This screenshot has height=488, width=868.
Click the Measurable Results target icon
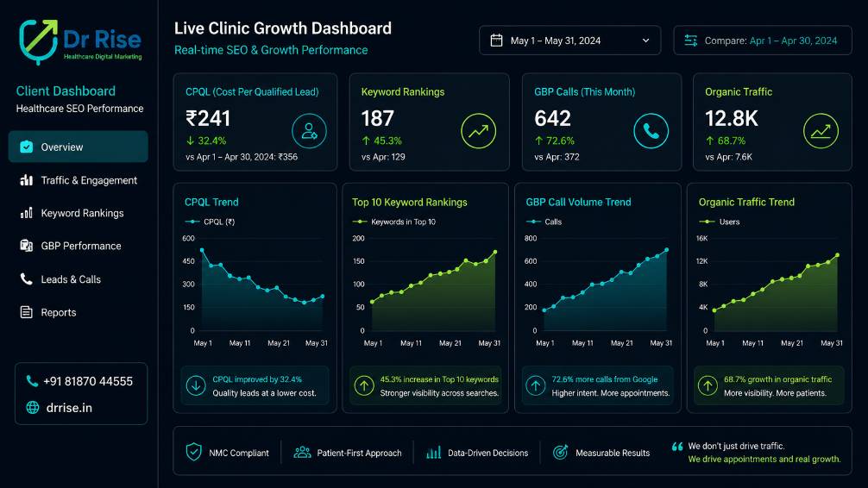coord(560,452)
